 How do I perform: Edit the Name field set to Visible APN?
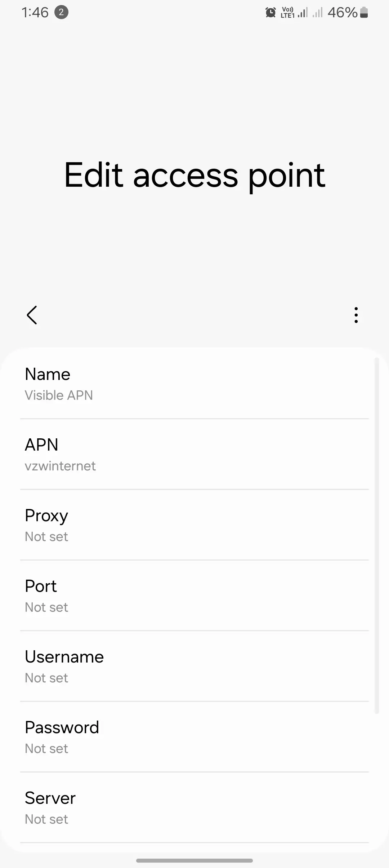tap(194, 384)
